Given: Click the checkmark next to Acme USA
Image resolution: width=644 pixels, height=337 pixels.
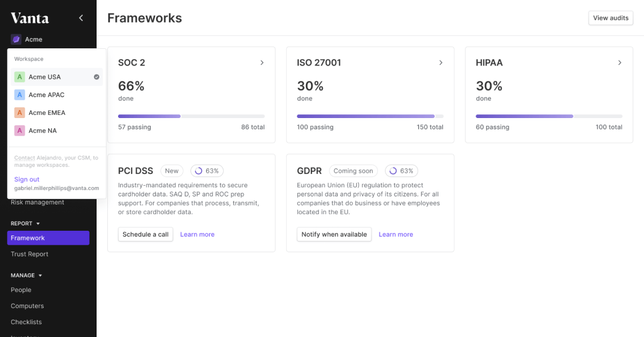Looking at the screenshot, I should pos(96,77).
